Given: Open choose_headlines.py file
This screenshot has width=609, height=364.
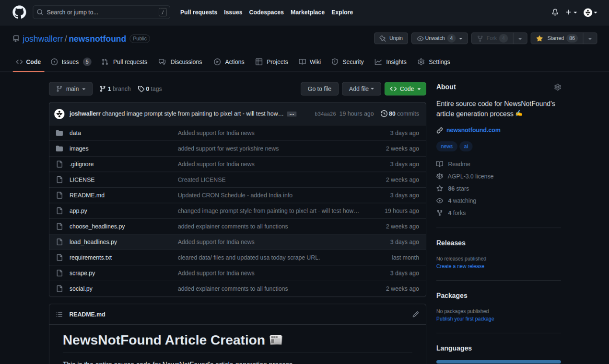Looking at the screenshot, I should click(x=97, y=226).
